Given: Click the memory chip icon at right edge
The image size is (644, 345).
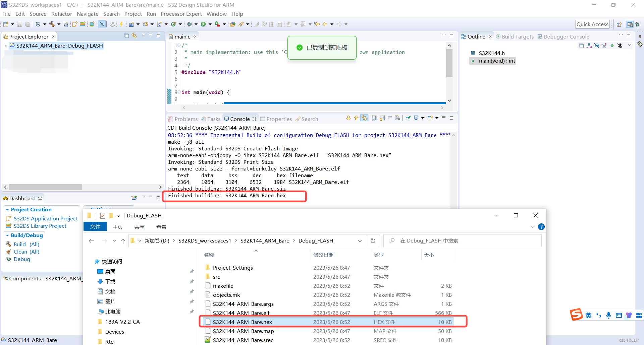Looking at the screenshot, I should [640, 44].
